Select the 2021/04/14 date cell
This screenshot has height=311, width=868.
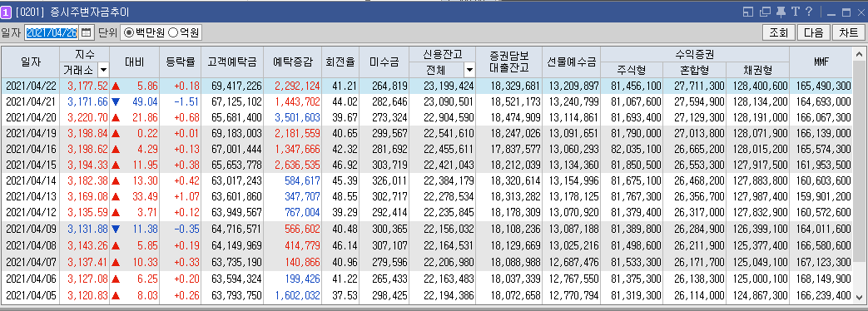point(31,181)
